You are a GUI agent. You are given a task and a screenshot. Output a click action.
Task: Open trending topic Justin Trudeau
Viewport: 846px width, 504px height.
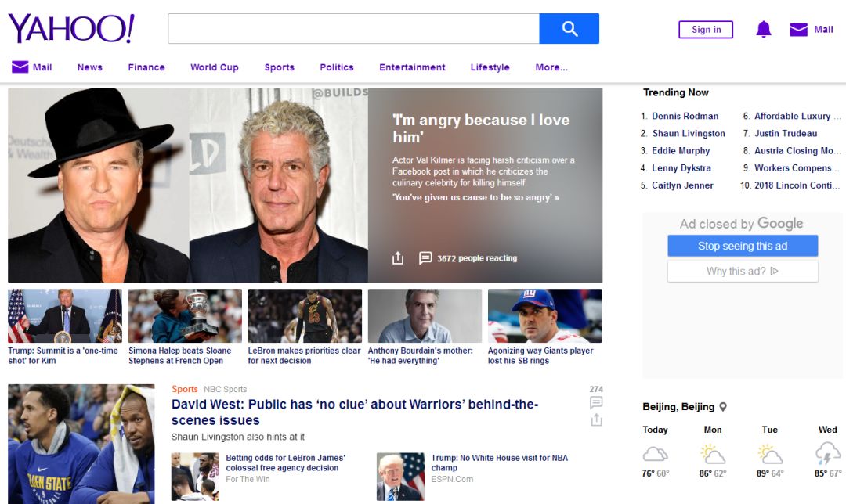pos(785,134)
